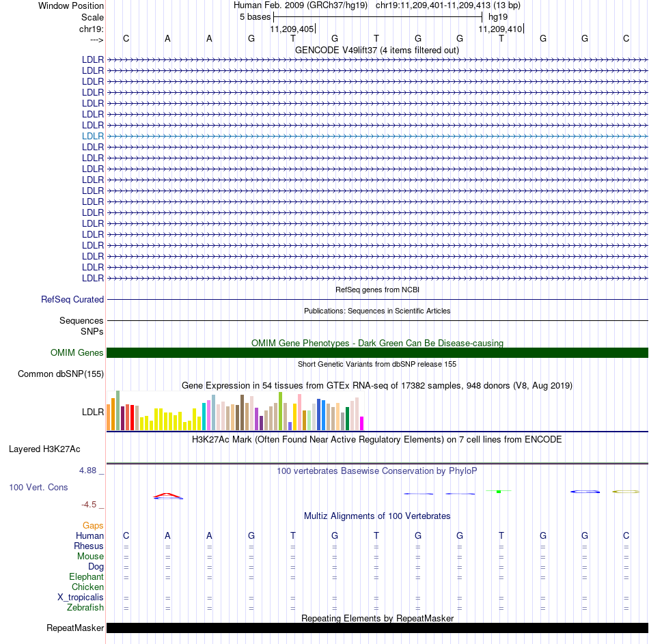Click the 11,209,405 coordinate marker

pos(292,29)
